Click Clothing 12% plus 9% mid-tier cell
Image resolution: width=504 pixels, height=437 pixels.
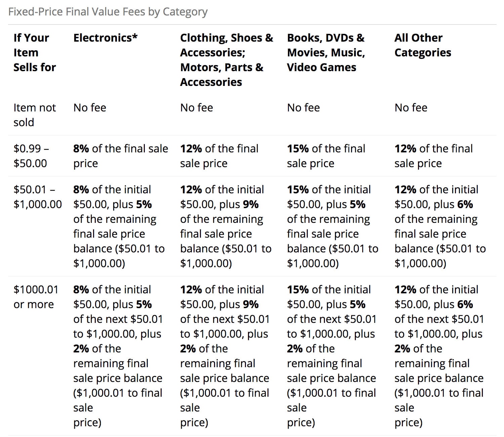click(226, 226)
